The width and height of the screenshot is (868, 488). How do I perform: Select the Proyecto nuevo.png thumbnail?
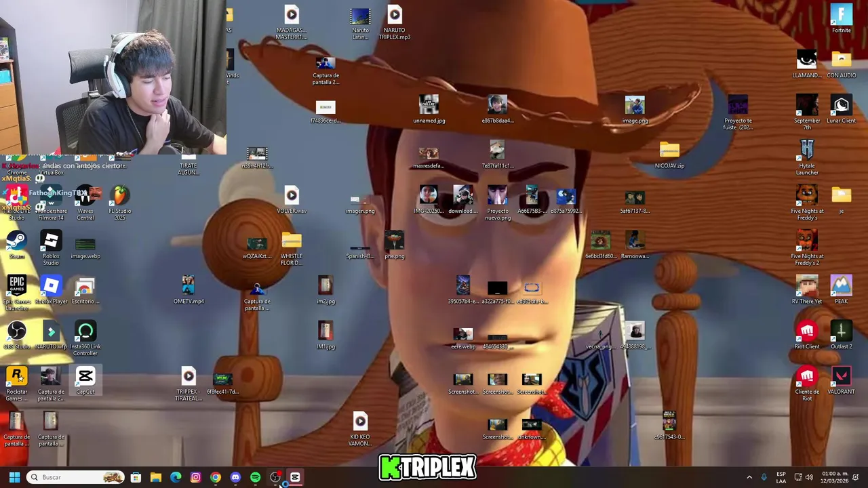click(497, 203)
